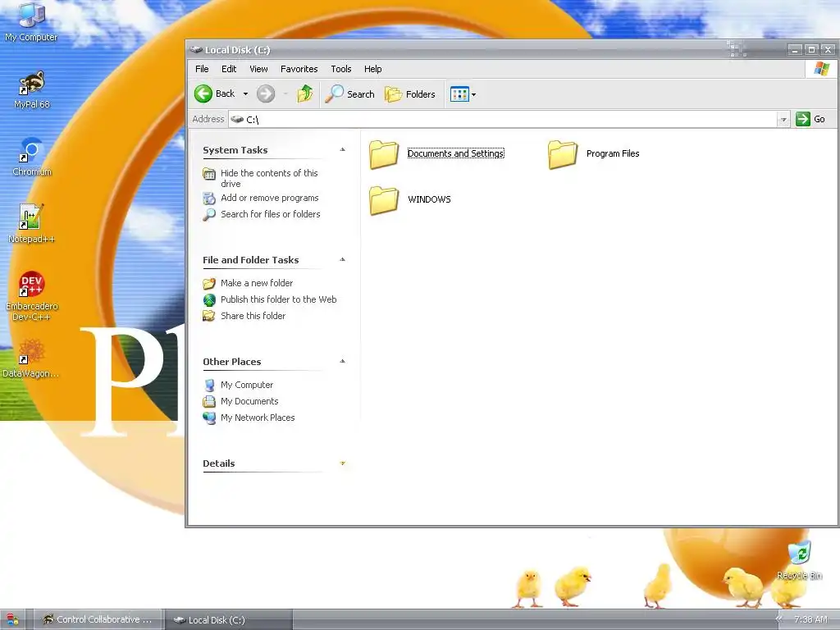Click the My Network Places icon
The width and height of the screenshot is (840, 630).
[x=209, y=418]
